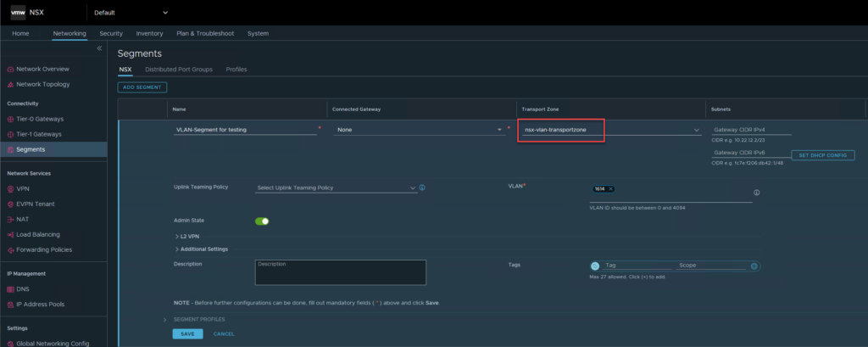868x347 pixels.
Task: Click the NAT sidebar icon
Action: click(10, 219)
